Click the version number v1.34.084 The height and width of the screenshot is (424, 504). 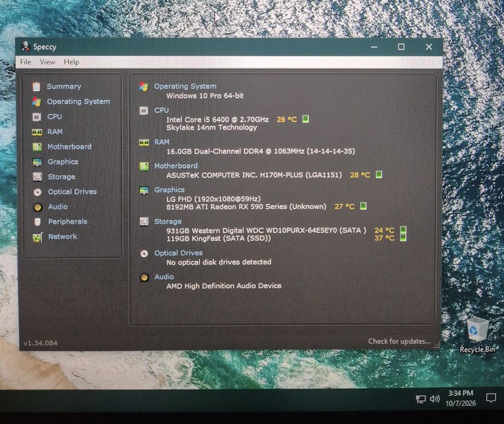(x=41, y=343)
